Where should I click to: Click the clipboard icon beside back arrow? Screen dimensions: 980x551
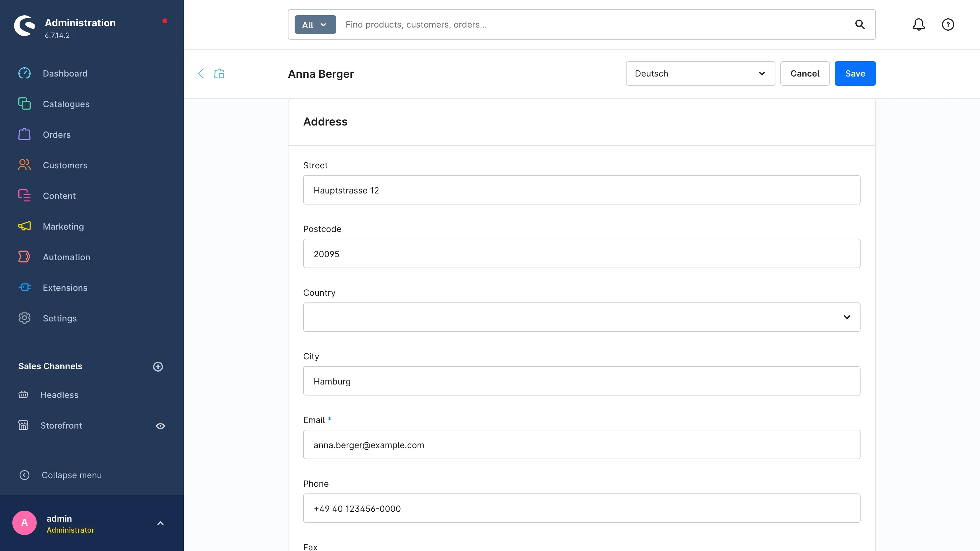point(219,74)
